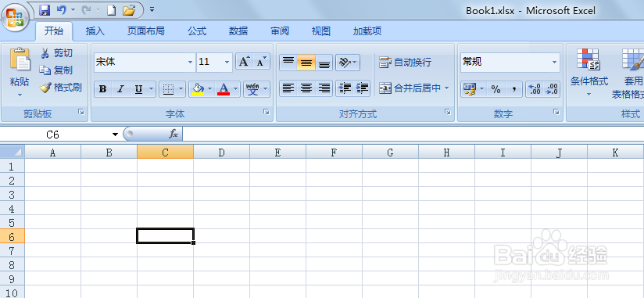Viewport: 644px width, 298px height.
Task: Cut selection with 剪切
Action: coord(57,53)
